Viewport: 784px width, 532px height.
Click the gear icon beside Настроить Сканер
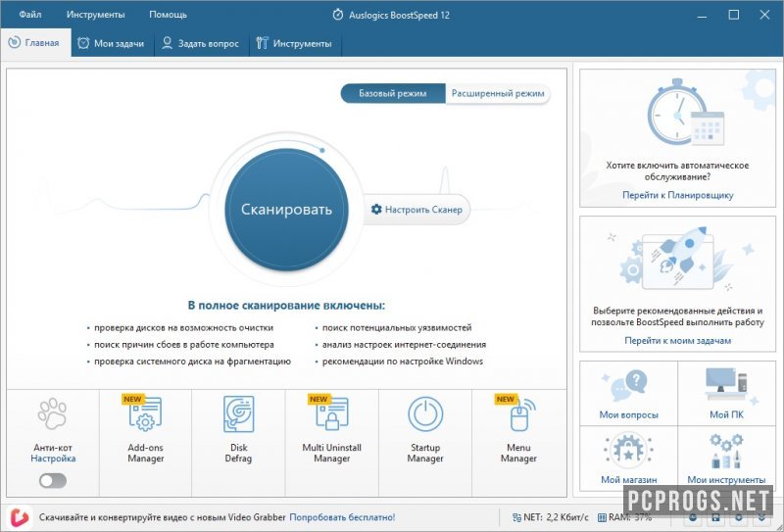point(376,209)
